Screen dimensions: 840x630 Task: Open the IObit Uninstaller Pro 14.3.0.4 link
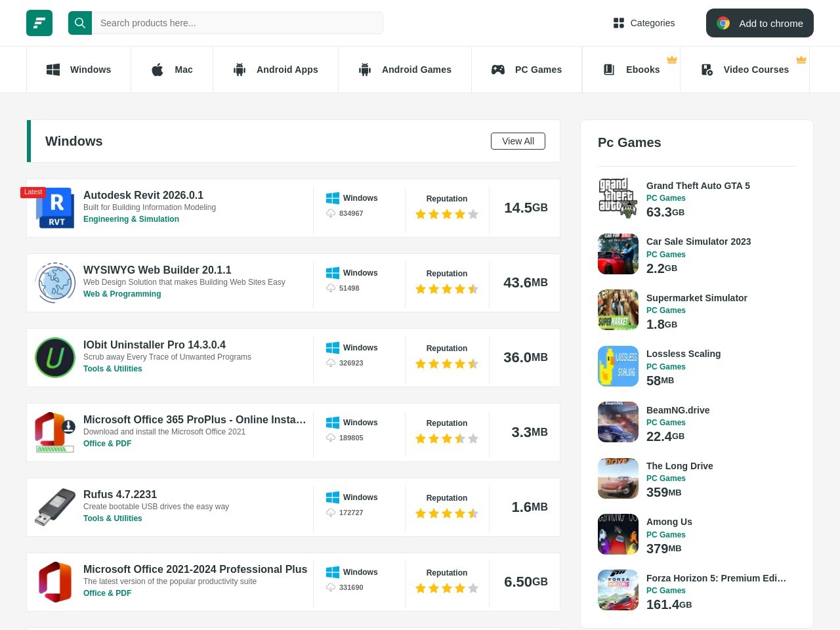pos(154,345)
